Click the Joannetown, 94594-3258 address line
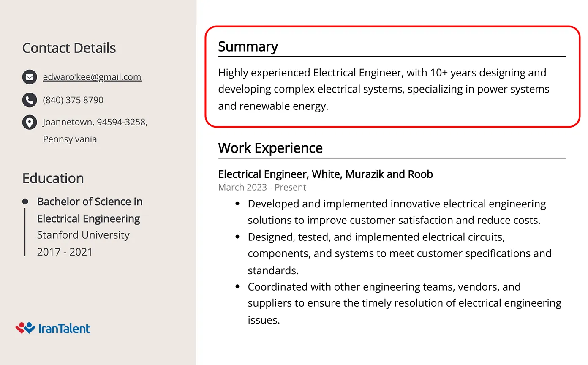This screenshot has width=588, height=365. 95,122
